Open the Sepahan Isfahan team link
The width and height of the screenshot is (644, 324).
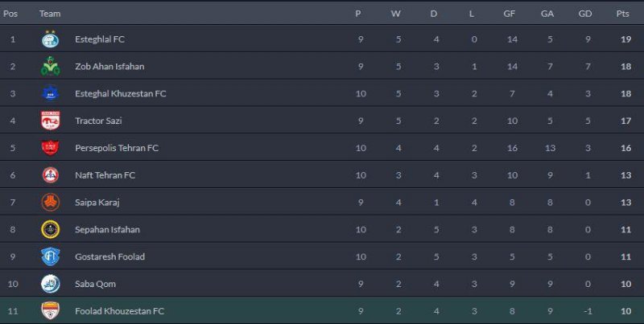tap(107, 230)
